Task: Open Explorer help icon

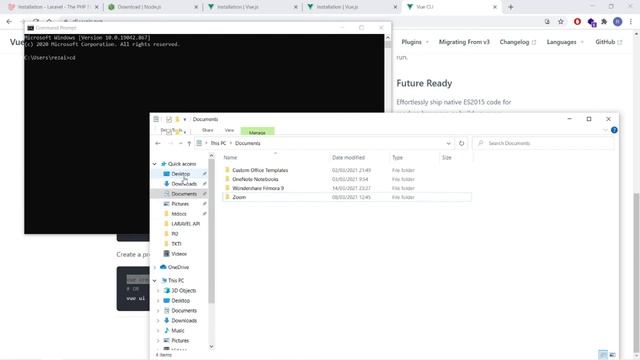Action: click(614, 130)
